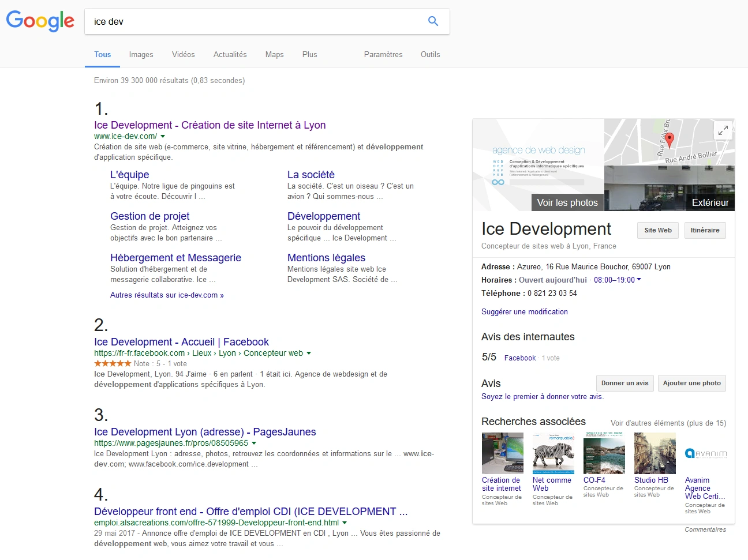Open the Plus menu
This screenshot has width=748, height=560.
(310, 55)
